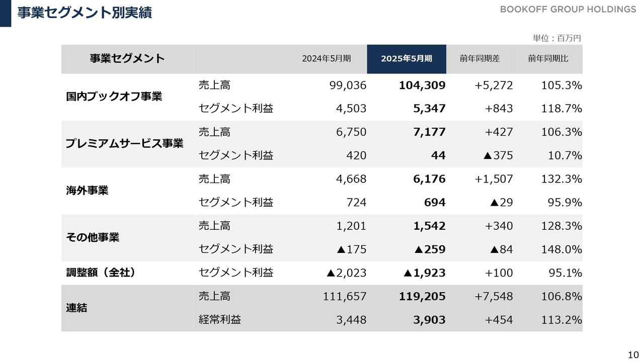Image resolution: width=644 pixels, height=362 pixels.
Task: Select the 132.3% overseas sales ratio
Action: [x=561, y=179]
